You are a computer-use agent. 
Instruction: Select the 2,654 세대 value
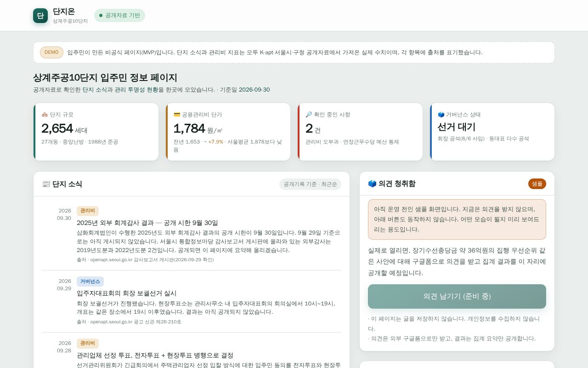pos(64,128)
